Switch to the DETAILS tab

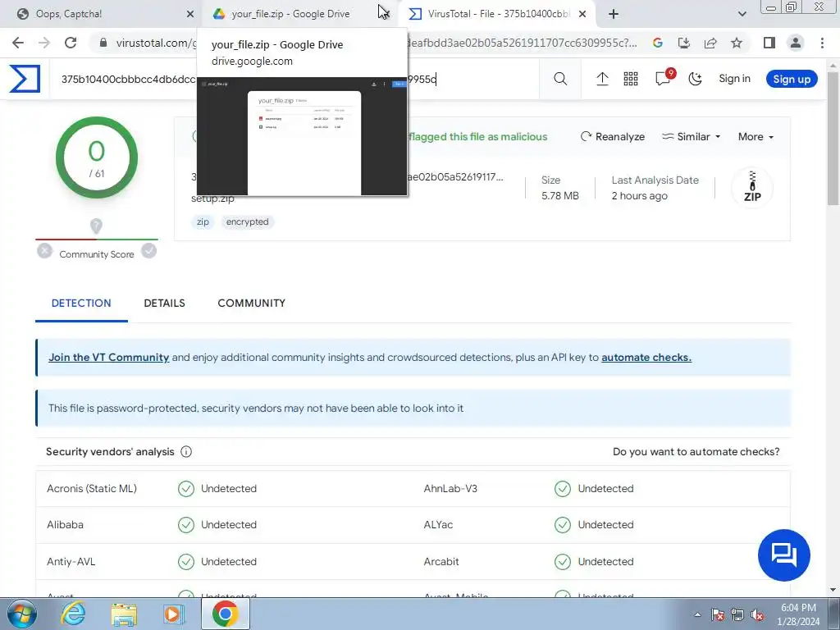[164, 304]
